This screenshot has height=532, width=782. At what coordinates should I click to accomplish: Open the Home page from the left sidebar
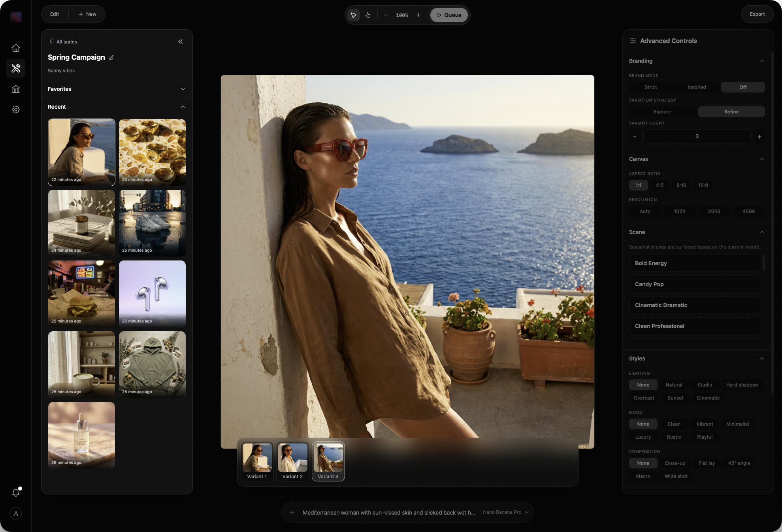tap(16, 47)
